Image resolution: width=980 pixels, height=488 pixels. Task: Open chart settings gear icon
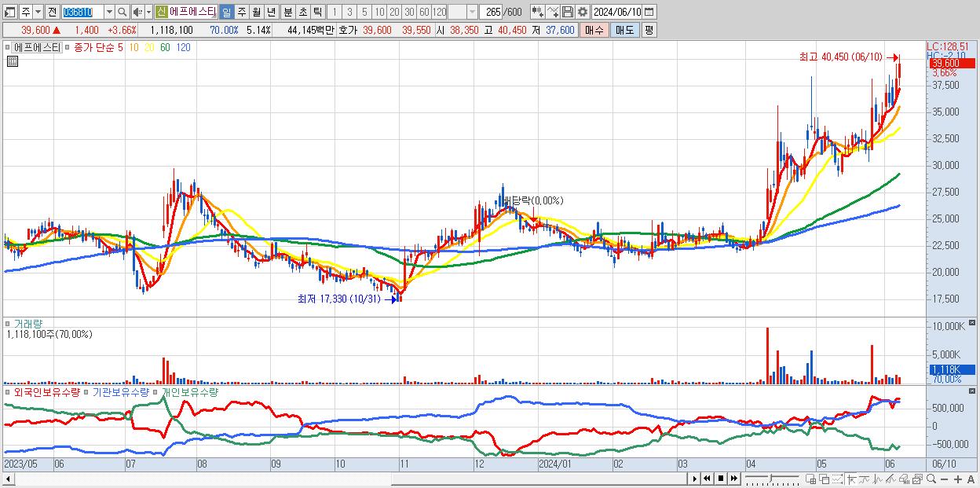coord(582,12)
